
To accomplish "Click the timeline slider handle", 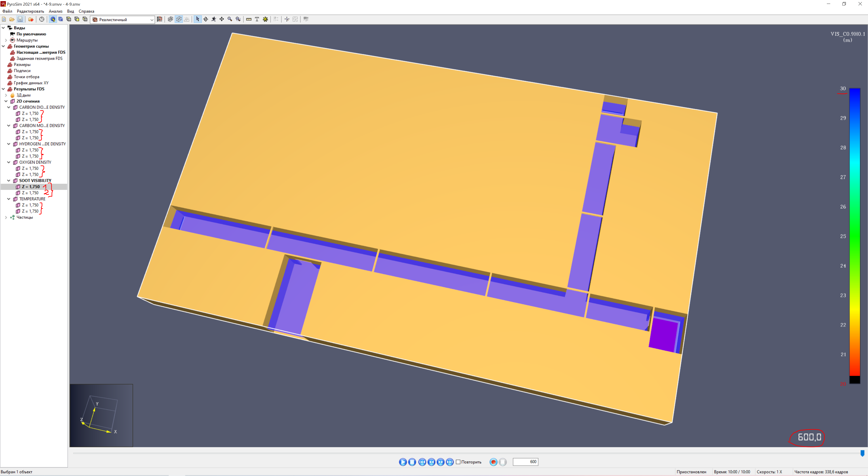I will click(x=862, y=453).
